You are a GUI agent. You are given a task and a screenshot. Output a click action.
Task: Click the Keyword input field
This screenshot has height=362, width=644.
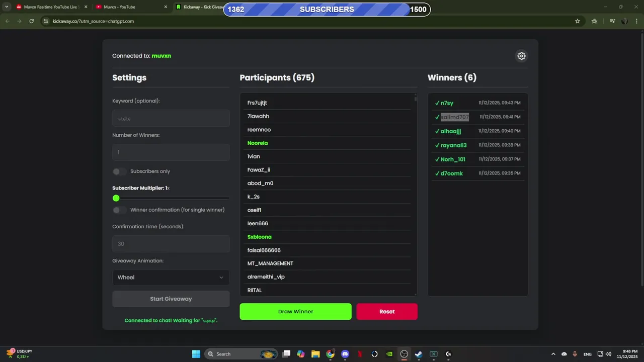171,118
